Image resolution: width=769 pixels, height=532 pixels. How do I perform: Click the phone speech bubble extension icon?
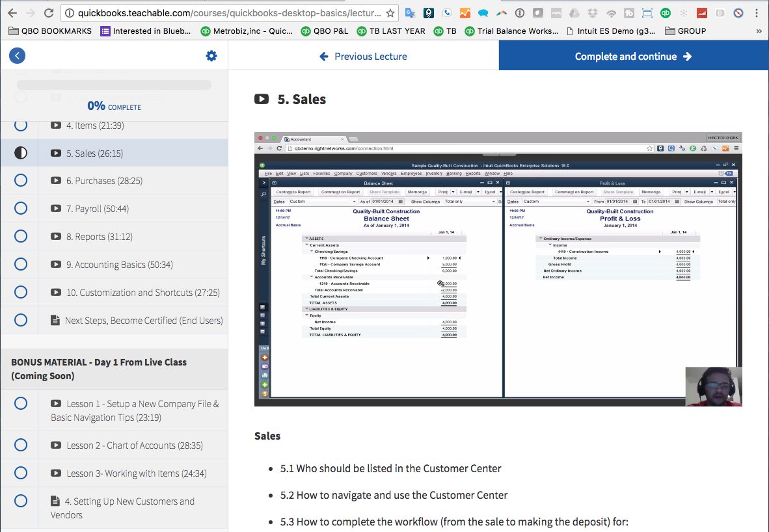pyautogui.click(x=447, y=13)
